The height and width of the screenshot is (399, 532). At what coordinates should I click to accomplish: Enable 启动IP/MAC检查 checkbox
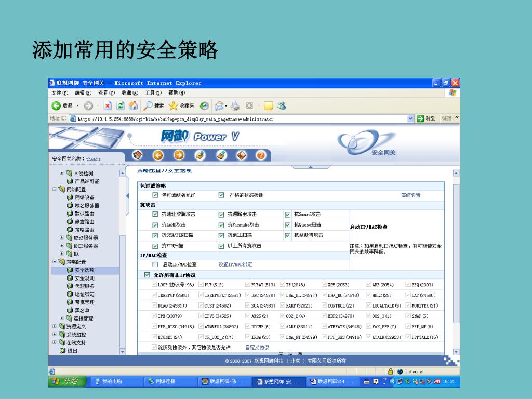tap(155, 264)
